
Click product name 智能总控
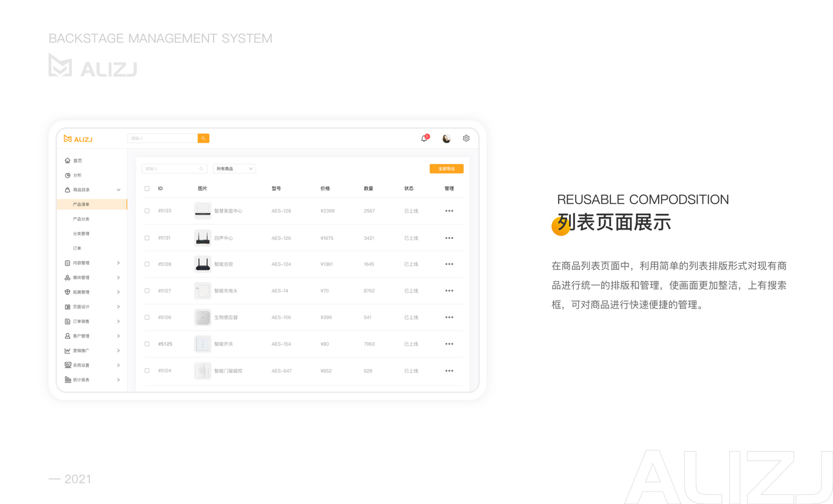pos(223,264)
